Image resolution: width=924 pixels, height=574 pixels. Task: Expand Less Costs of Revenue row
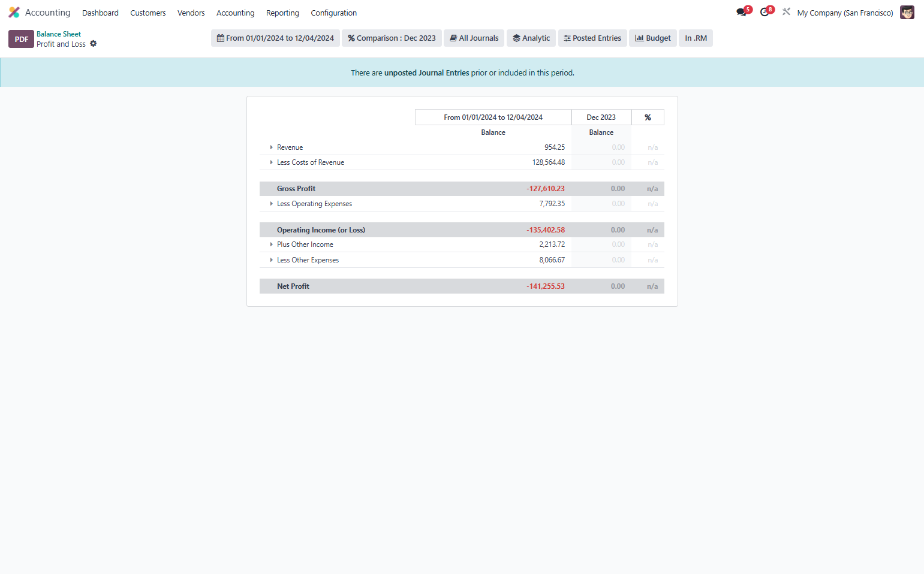[271, 162]
